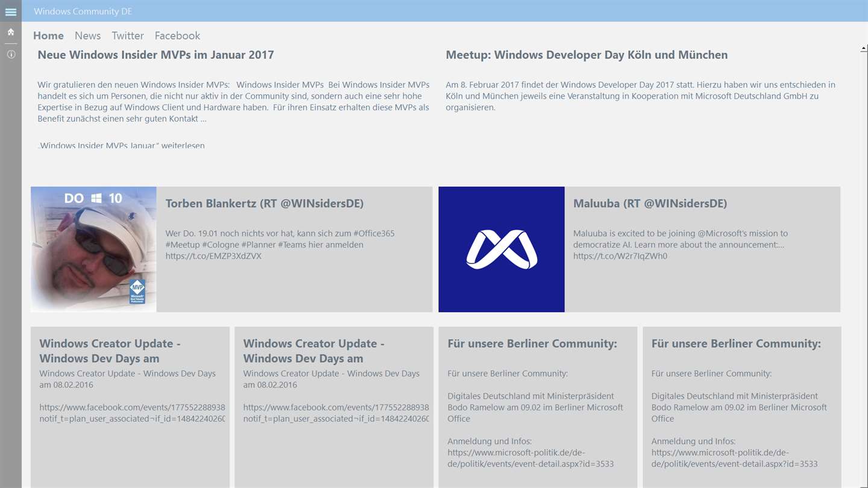This screenshot has width=868, height=488.
Task: Click 'Windows Community DE' title text
Action: point(83,11)
